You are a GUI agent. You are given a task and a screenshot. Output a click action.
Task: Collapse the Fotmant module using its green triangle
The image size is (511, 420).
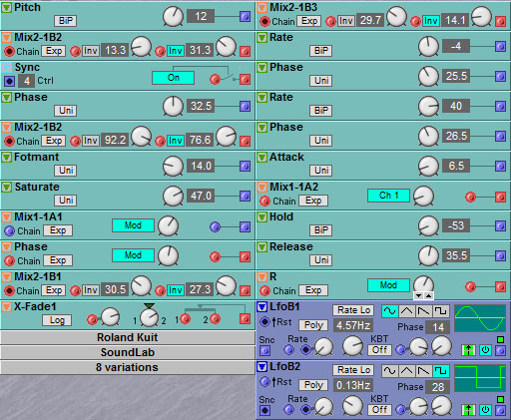click(x=7, y=158)
